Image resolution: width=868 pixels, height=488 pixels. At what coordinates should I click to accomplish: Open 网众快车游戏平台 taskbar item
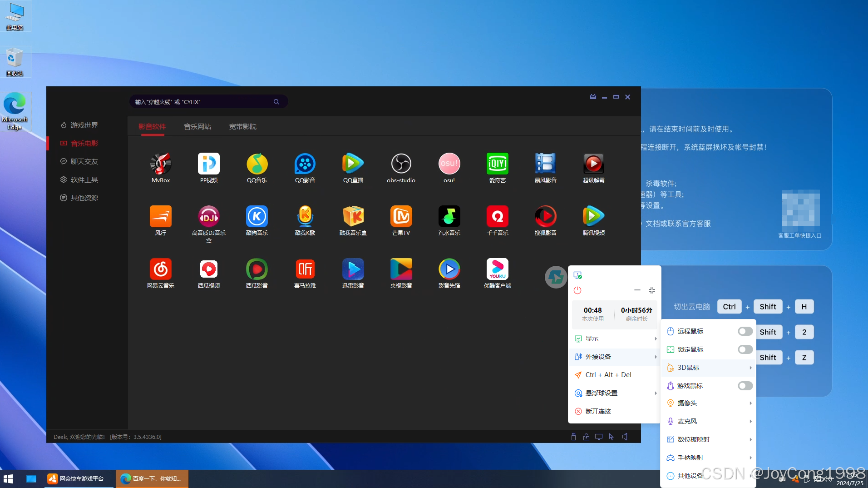[x=79, y=479]
